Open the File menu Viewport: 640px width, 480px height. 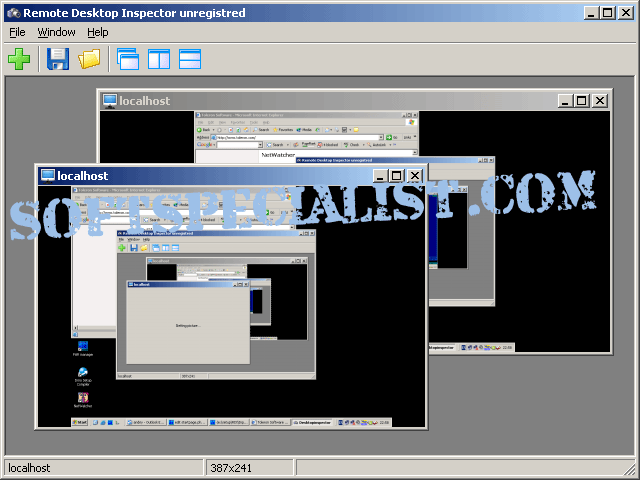(x=17, y=32)
